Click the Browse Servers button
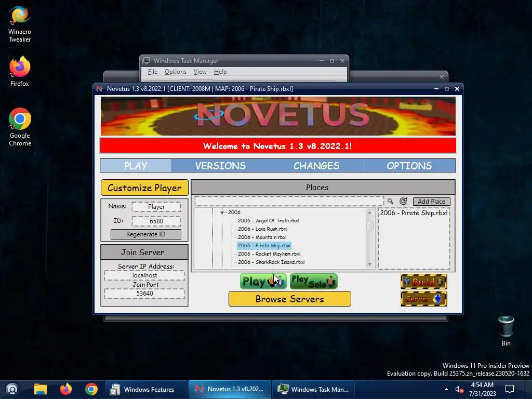 (290, 299)
